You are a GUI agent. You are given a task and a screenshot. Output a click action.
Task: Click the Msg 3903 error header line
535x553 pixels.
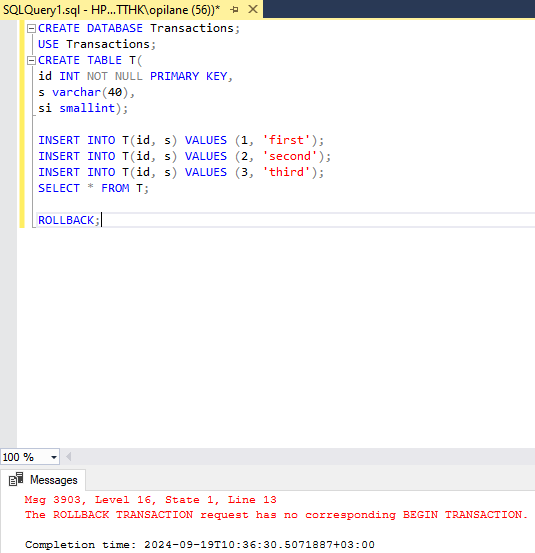click(x=151, y=500)
